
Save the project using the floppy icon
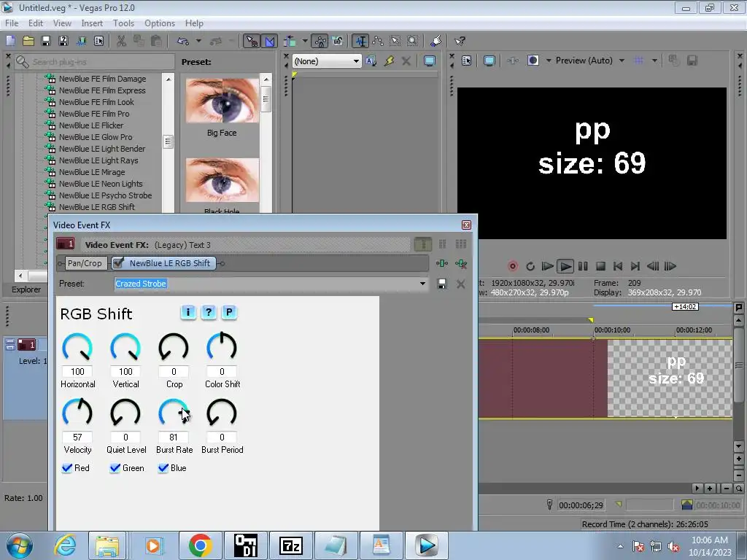click(x=46, y=41)
